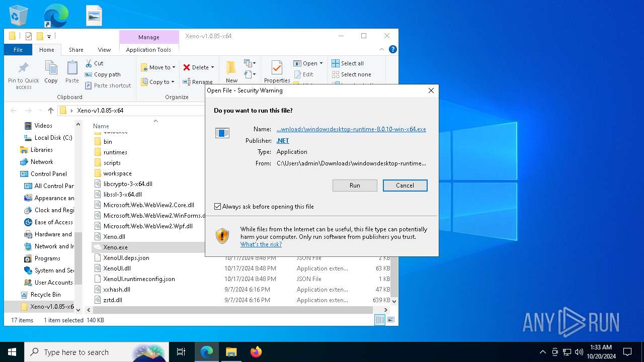Open Explorer help question mark icon
Image resolution: width=644 pixels, height=362 pixels.
(393, 49)
